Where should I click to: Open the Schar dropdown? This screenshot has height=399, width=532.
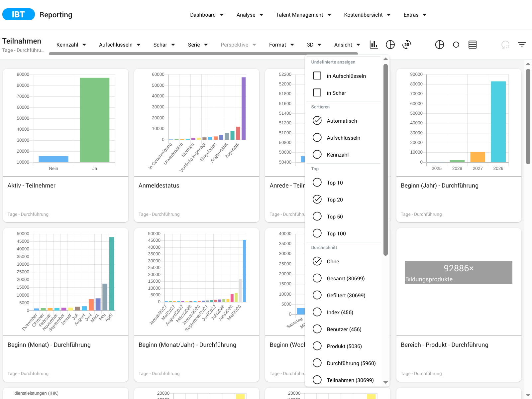[164, 45]
